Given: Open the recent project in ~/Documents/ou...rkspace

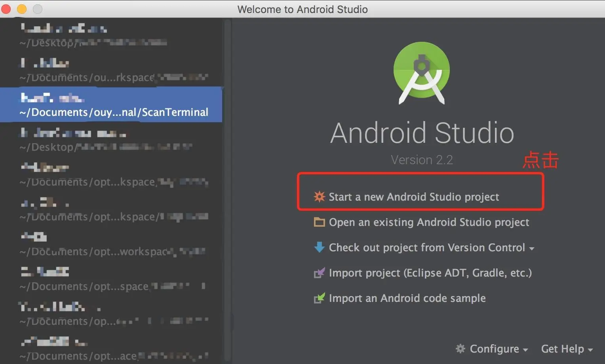Looking at the screenshot, I should (111, 70).
